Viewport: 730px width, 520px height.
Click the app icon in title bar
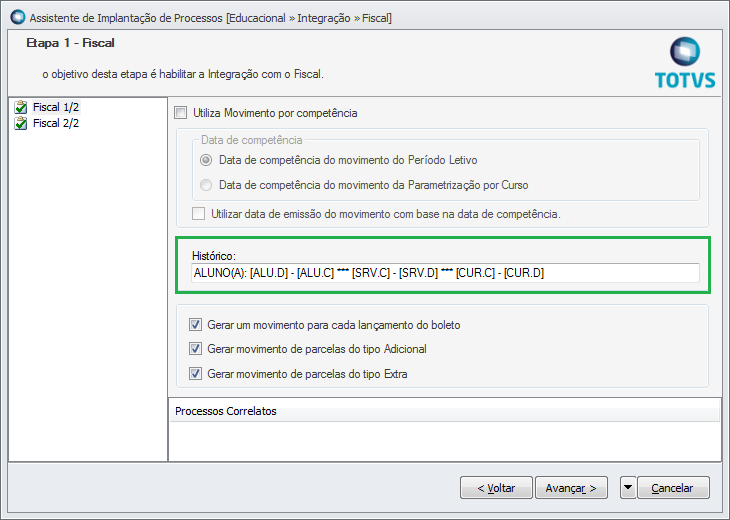click(18, 17)
